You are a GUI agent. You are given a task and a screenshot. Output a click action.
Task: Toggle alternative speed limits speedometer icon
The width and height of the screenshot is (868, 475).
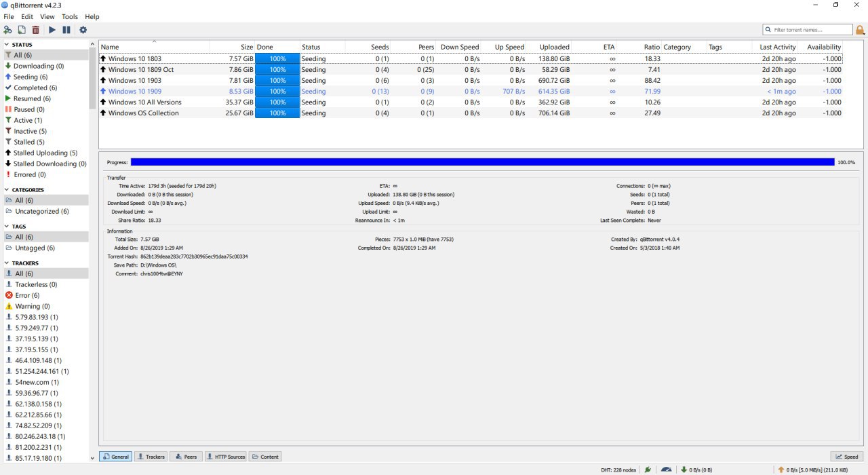[x=667, y=469]
